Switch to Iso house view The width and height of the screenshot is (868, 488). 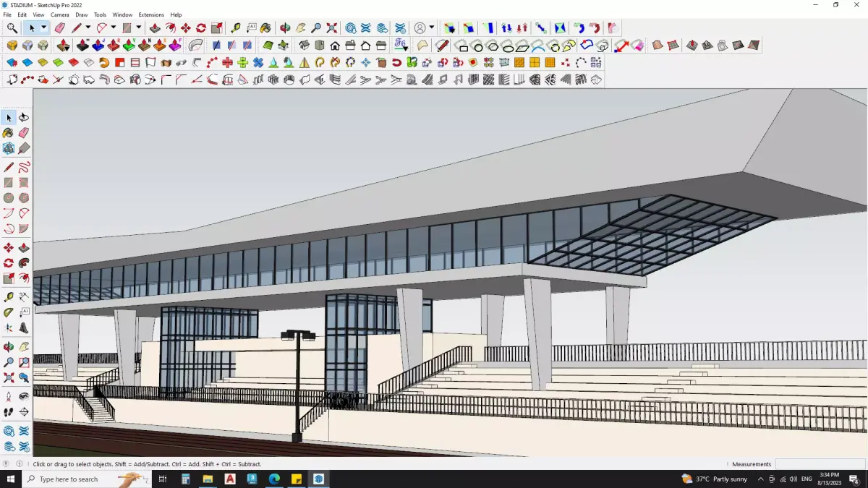tap(305, 46)
